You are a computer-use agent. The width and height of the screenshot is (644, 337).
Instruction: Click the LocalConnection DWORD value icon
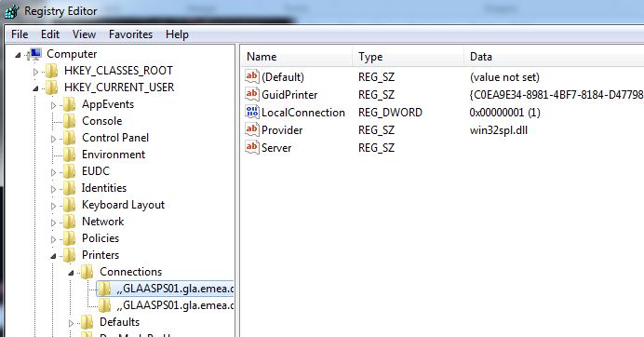tap(252, 112)
